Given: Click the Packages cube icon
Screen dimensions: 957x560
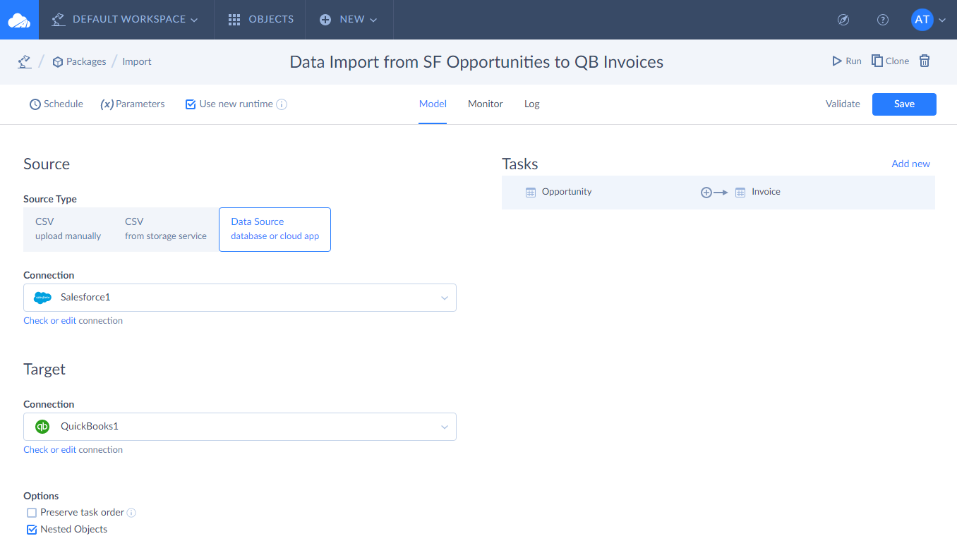Looking at the screenshot, I should [58, 62].
